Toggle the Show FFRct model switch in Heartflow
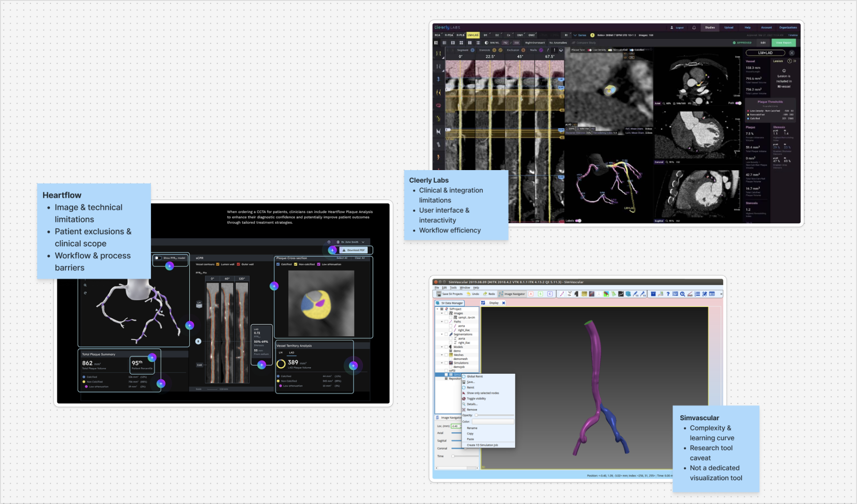The width and height of the screenshot is (857, 504). point(158,258)
